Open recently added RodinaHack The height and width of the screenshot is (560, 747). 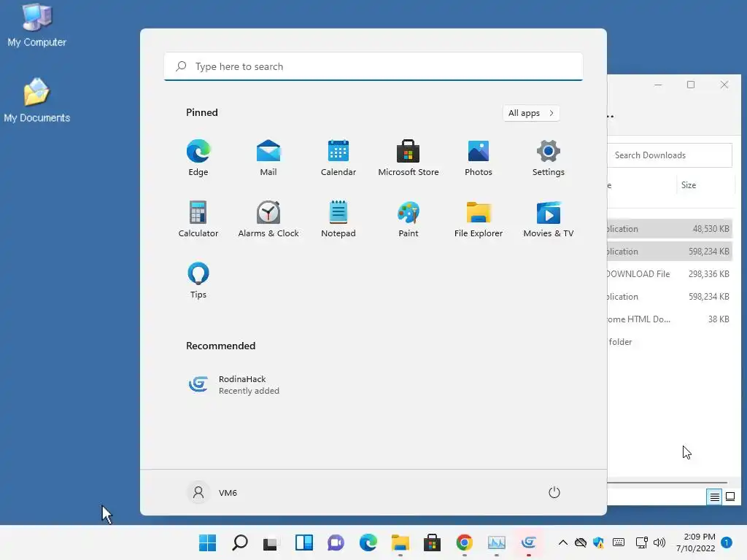pos(233,385)
